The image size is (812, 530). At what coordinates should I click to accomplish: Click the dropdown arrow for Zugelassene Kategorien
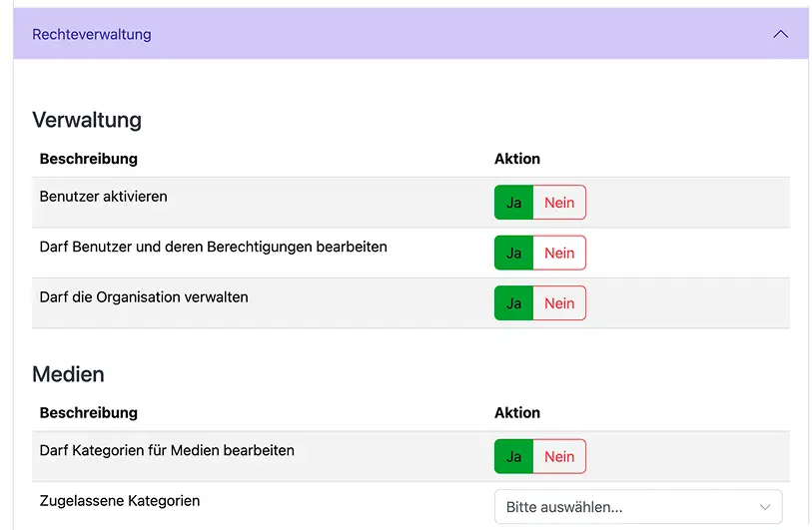coord(765,507)
